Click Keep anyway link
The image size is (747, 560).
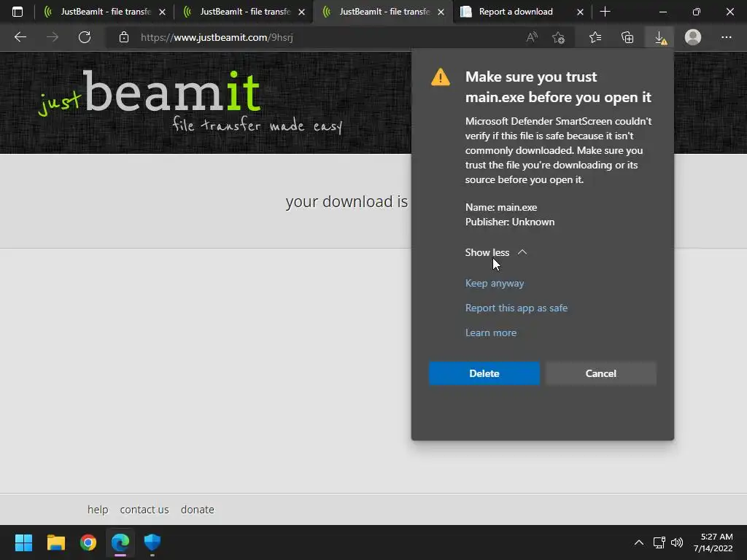click(495, 283)
